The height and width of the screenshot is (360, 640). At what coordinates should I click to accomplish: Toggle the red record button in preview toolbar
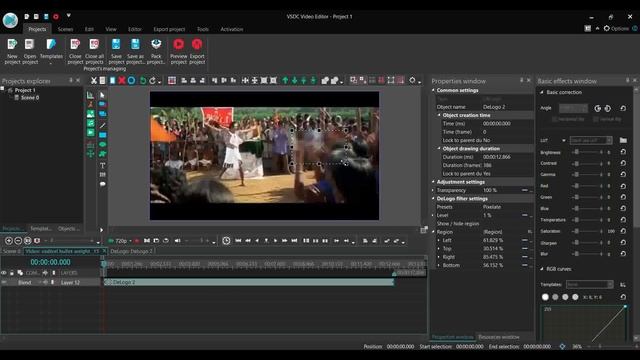pos(137,241)
